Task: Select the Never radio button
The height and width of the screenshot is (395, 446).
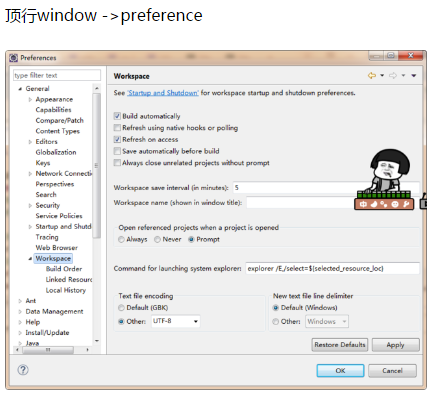Action: click(x=157, y=239)
